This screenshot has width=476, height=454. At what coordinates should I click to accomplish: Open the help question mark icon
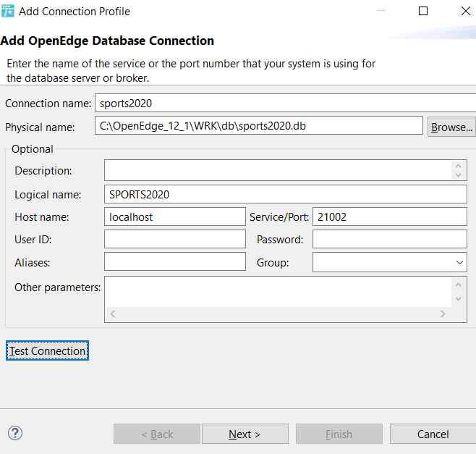coord(15,433)
